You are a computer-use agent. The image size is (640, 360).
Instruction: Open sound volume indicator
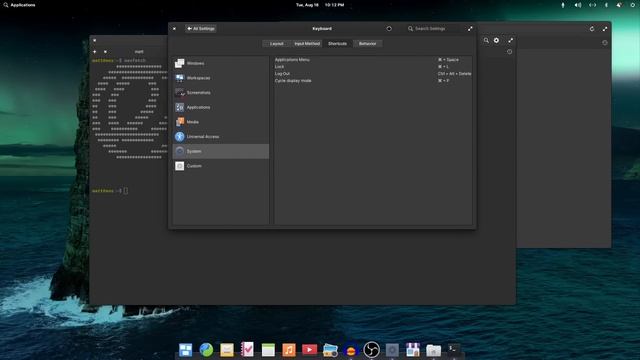coord(578,5)
